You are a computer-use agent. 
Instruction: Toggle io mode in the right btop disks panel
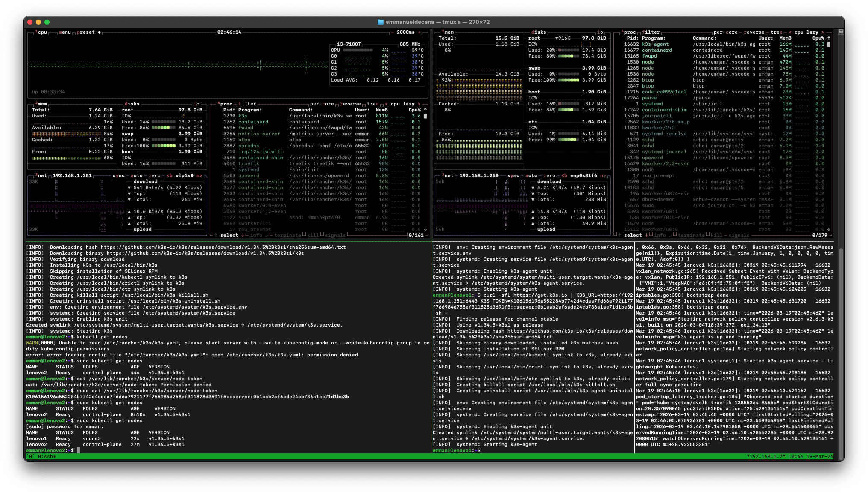click(600, 32)
